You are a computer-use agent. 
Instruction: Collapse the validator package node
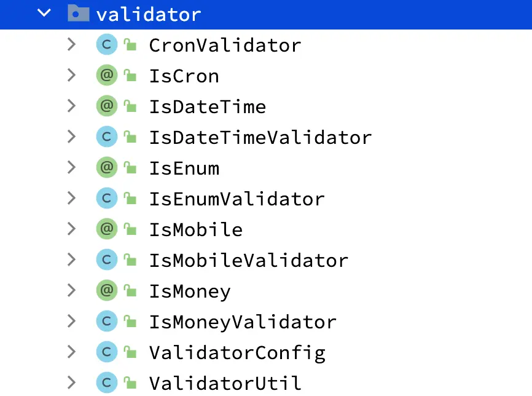coord(44,14)
